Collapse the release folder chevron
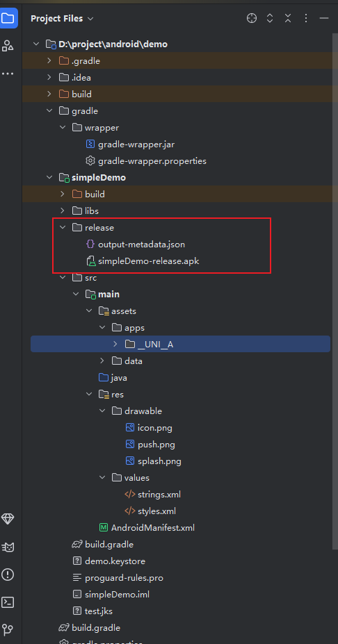The height and width of the screenshot is (644, 338). [x=63, y=228]
